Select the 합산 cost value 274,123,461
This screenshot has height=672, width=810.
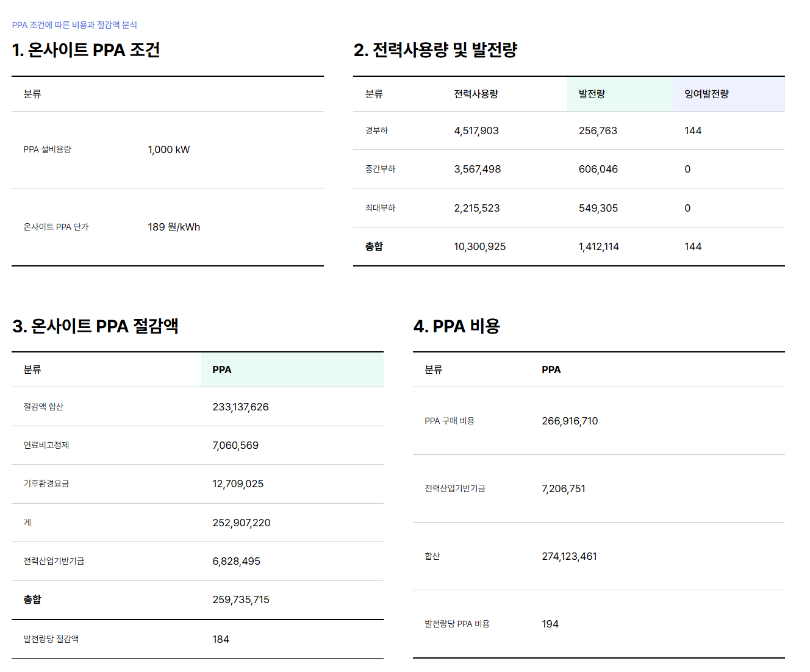point(569,556)
